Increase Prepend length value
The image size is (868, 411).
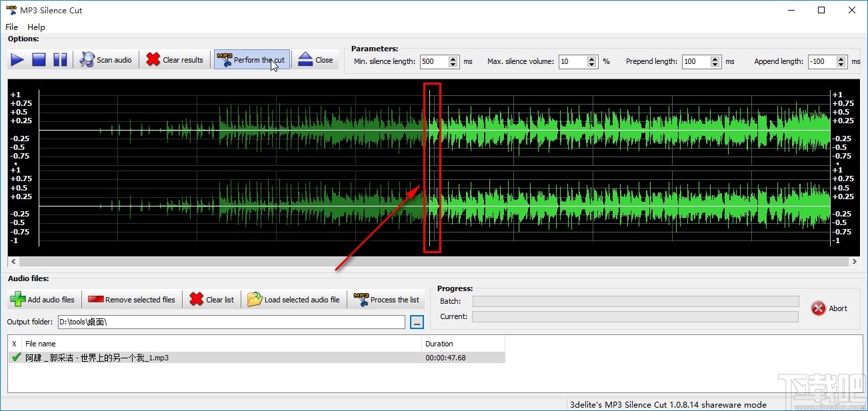[715, 59]
